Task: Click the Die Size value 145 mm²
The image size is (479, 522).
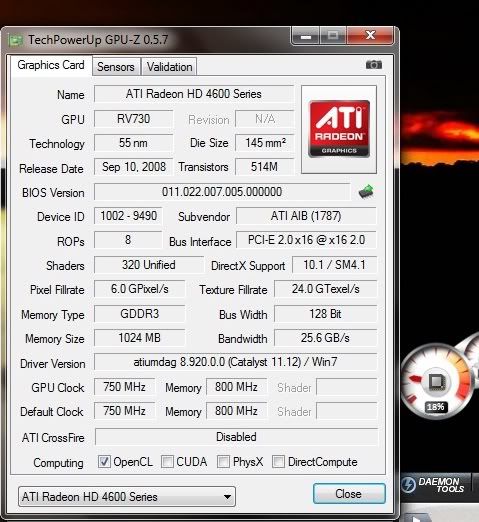Action: click(x=265, y=143)
